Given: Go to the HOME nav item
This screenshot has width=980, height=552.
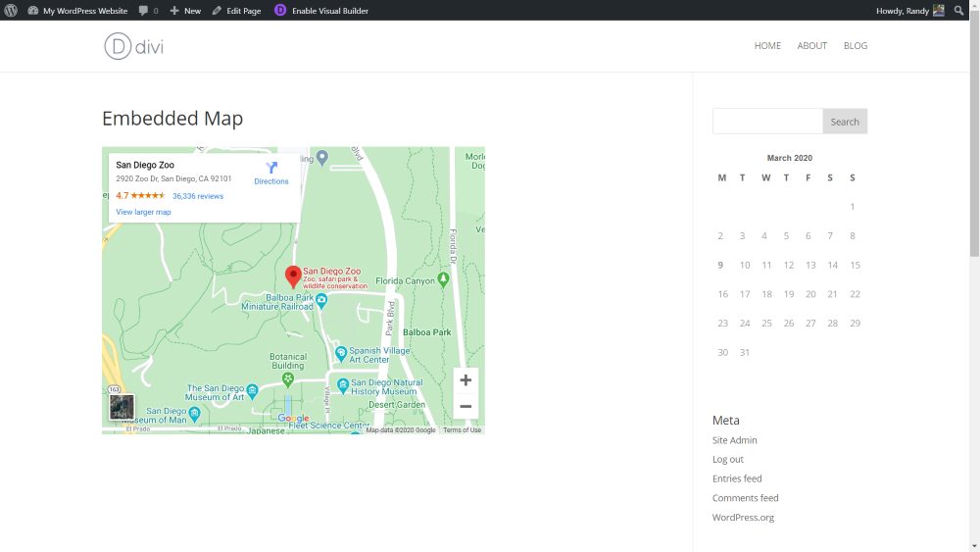Looking at the screenshot, I should [767, 46].
